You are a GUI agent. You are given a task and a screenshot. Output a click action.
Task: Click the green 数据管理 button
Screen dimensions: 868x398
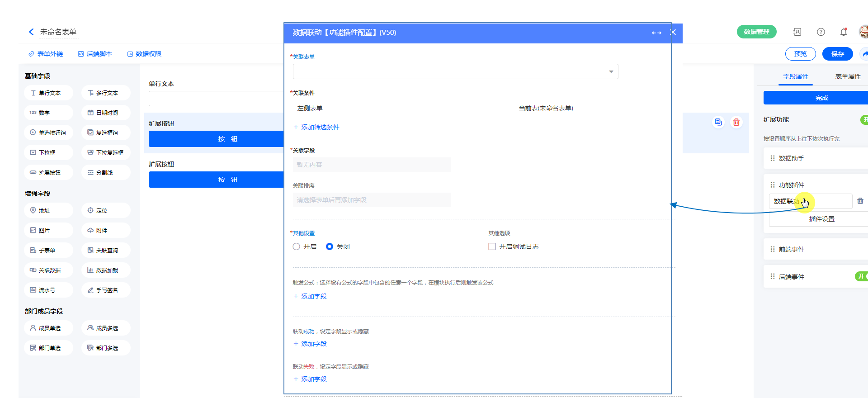(x=756, y=32)
